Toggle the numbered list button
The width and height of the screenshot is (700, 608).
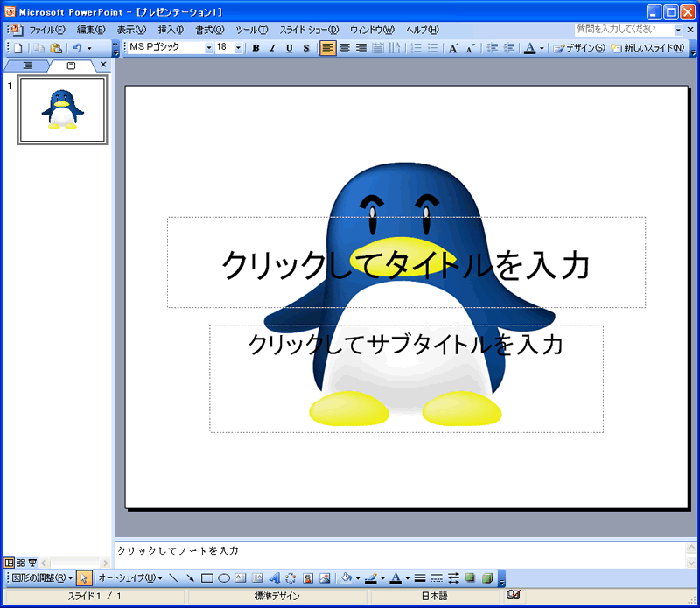(416, 48)
